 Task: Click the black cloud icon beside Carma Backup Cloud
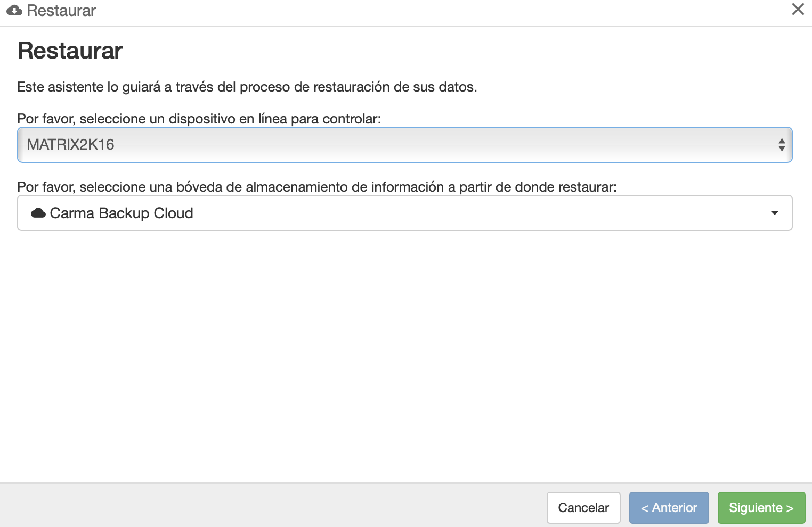tap(38, 213)
